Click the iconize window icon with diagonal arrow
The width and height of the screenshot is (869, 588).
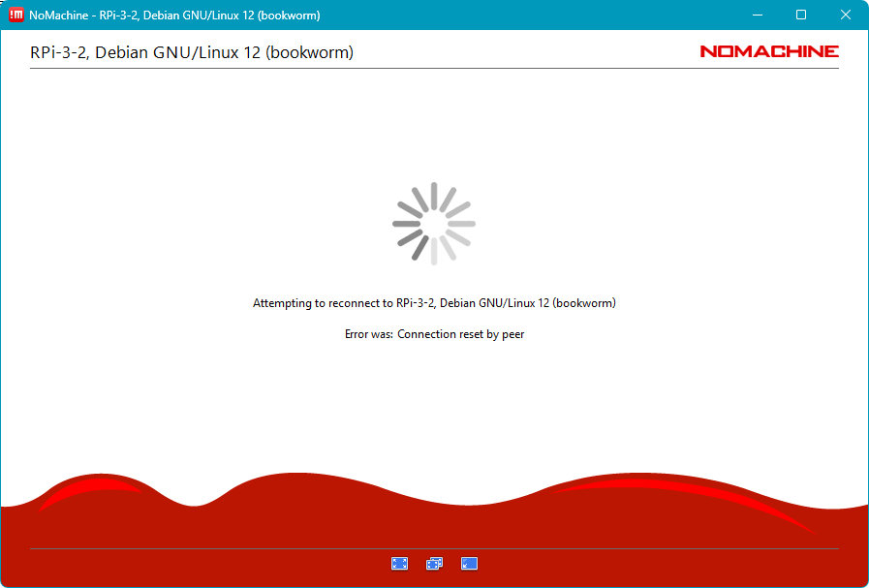[470, 564]
